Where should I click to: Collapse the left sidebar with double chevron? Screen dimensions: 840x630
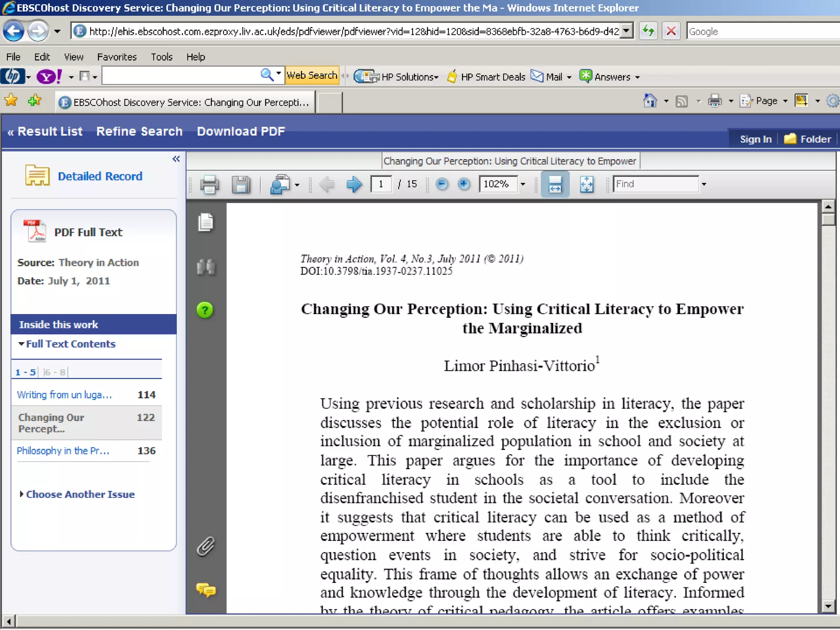(x=176, y=159)
